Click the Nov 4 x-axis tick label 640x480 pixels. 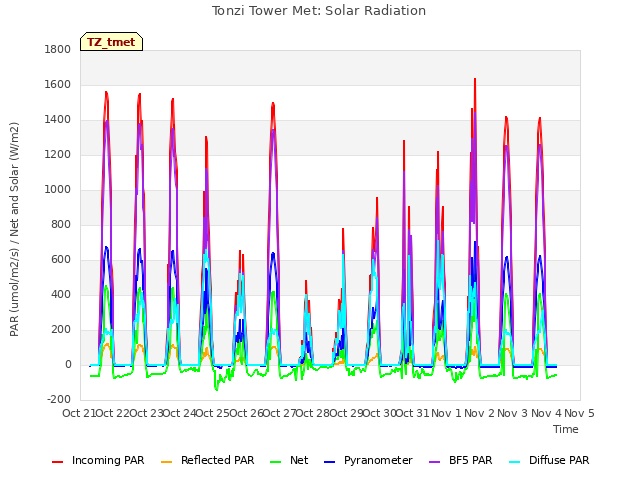pos(547,413)
